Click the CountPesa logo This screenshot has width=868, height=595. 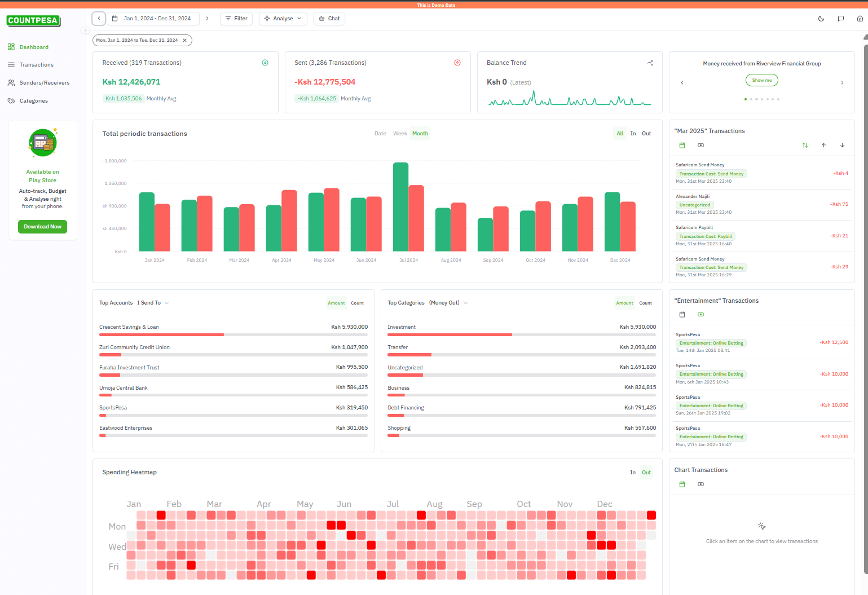coord(33,21)
